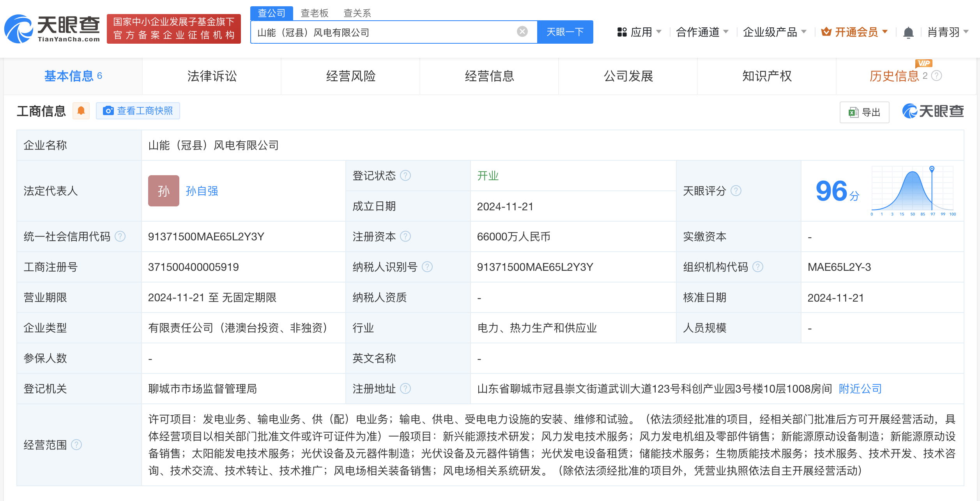Click help icon next to 注册资本
This screenshot has height=501, width=980.
tap(405, 236)
